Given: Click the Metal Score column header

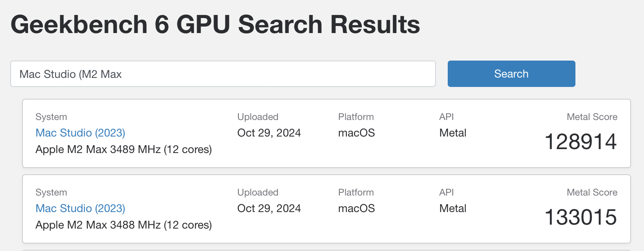Looking at the screenshot, I should coord(592,116).
